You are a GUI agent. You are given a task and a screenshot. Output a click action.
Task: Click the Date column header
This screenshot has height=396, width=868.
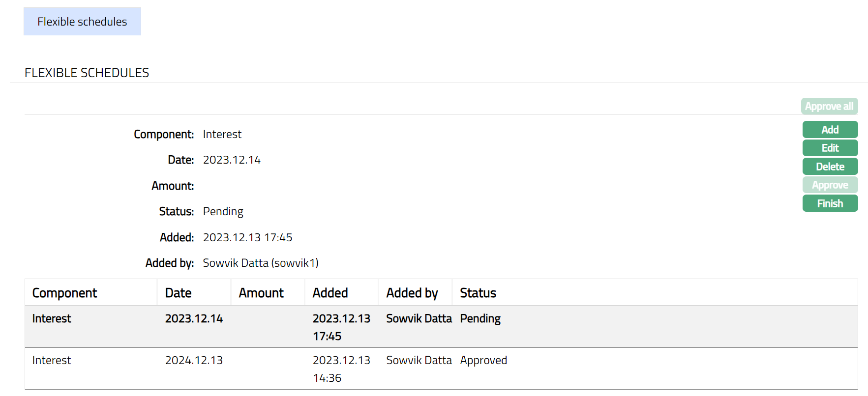pyautogui.click(x=178, y=293)
